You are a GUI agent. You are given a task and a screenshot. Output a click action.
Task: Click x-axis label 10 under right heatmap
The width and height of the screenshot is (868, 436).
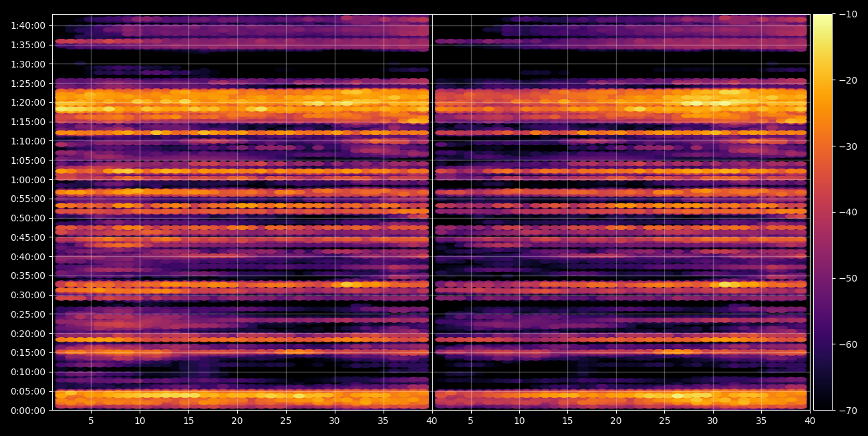519,421
